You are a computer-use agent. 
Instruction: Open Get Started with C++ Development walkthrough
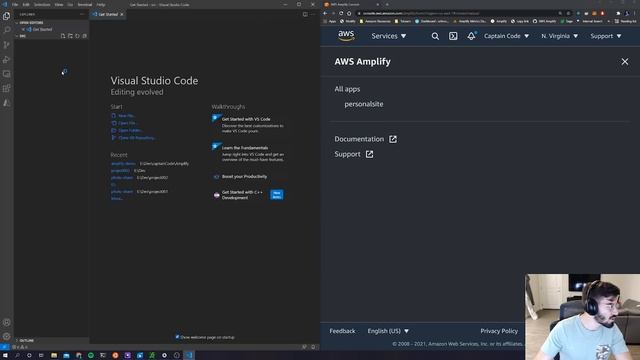[248, 195]
